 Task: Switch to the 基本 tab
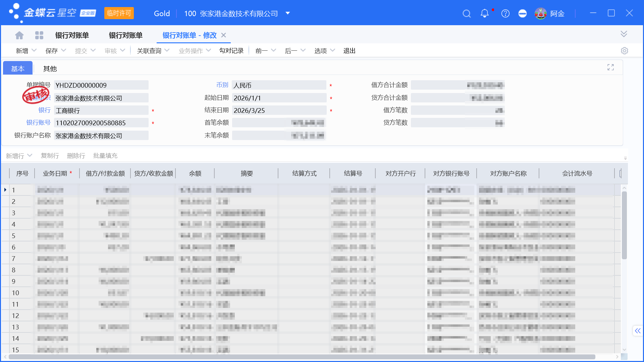[18, 69]
